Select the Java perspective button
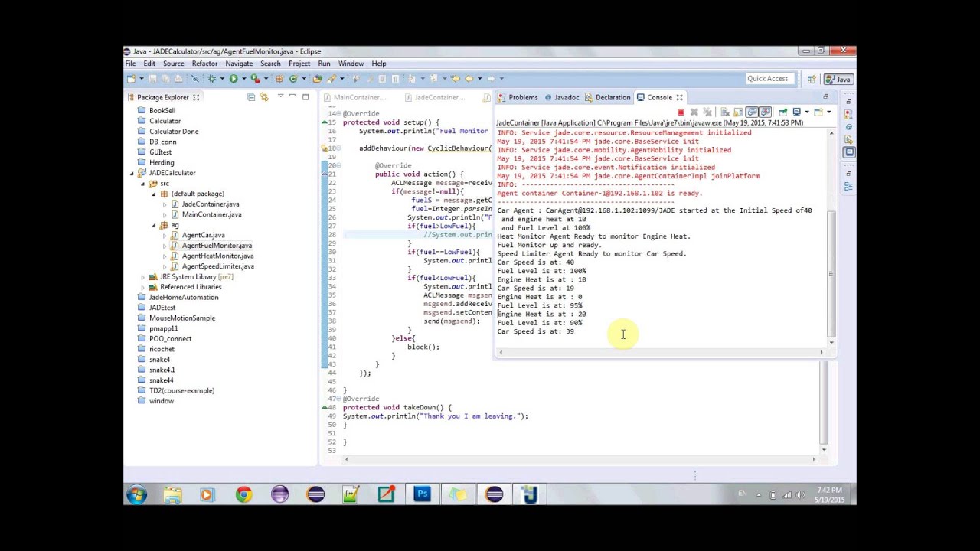The height and width of the screenshot is (551, 980). point(838,79)
